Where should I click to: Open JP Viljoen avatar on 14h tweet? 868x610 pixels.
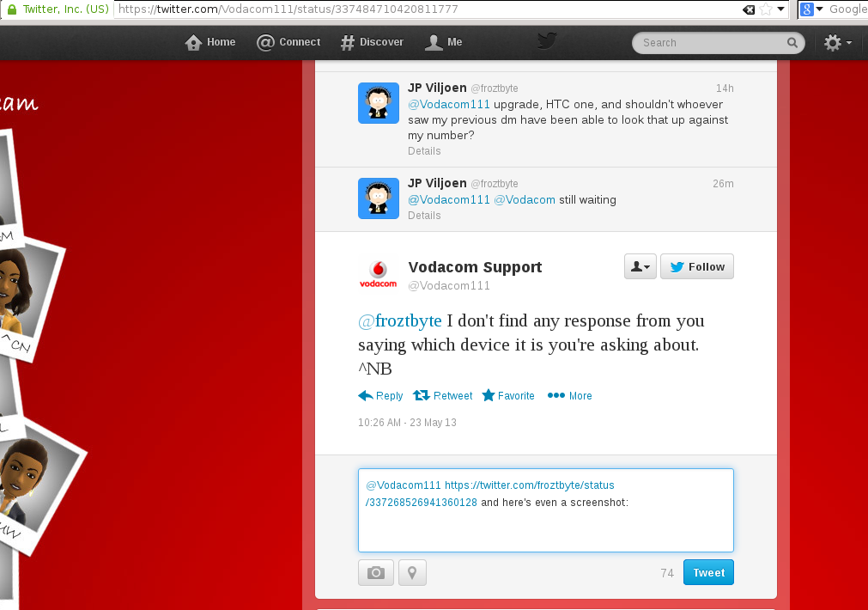pos(379,103)
